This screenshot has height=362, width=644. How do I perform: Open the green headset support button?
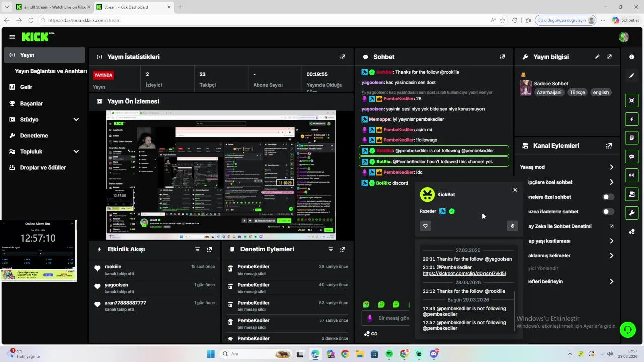coord(627,330)
